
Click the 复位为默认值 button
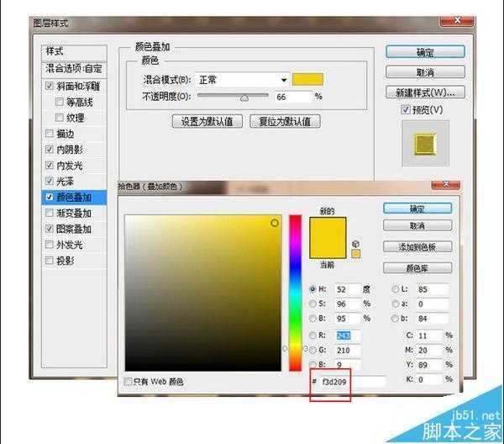click(x=285, y=121)
